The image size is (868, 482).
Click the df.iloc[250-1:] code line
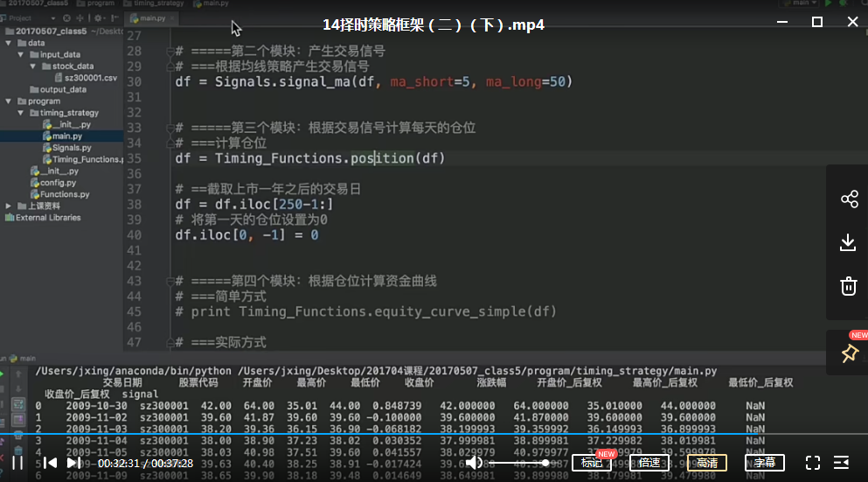[254, 205]
